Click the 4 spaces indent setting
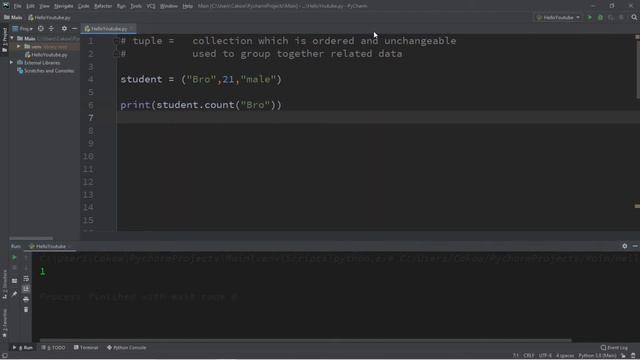 [x=565, y=356]
